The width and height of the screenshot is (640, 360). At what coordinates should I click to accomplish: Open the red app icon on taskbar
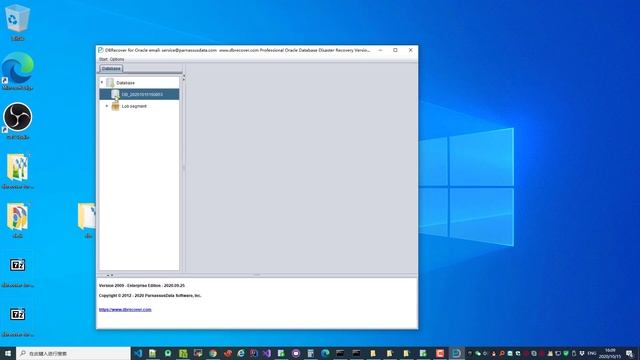coord(440,353)
